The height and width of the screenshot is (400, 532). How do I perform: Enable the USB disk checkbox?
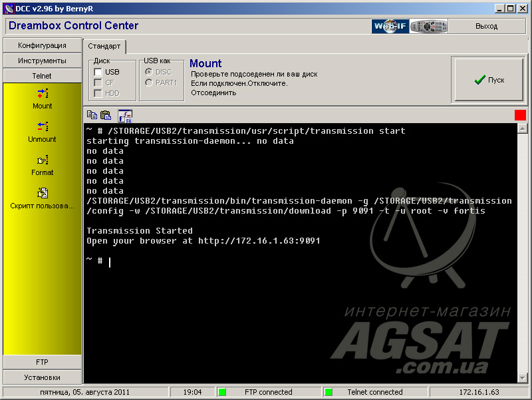click(98, 72)
